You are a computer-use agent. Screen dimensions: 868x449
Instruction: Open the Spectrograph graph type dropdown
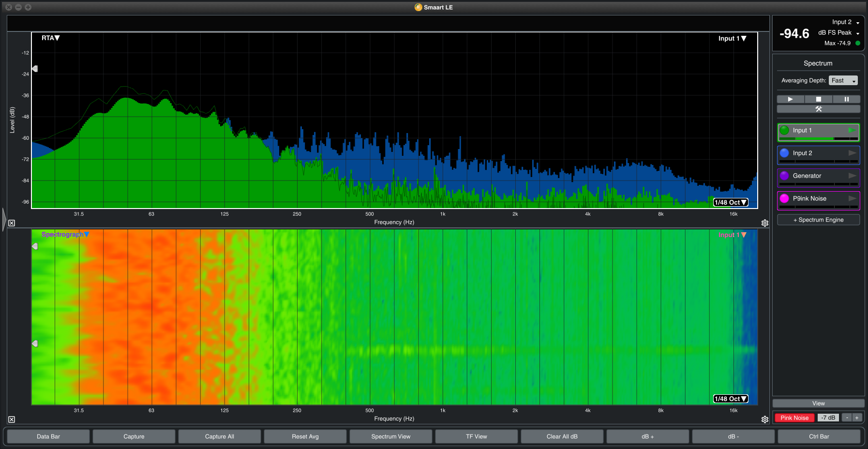65,234
